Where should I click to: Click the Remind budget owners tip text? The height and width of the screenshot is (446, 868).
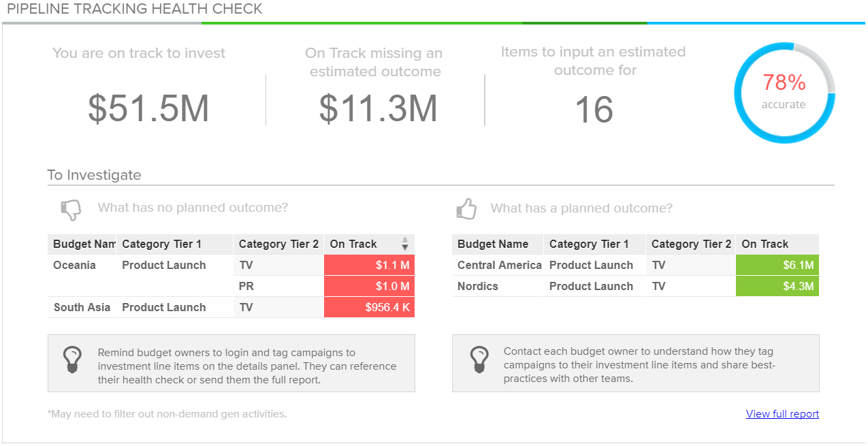click(247, 366)
